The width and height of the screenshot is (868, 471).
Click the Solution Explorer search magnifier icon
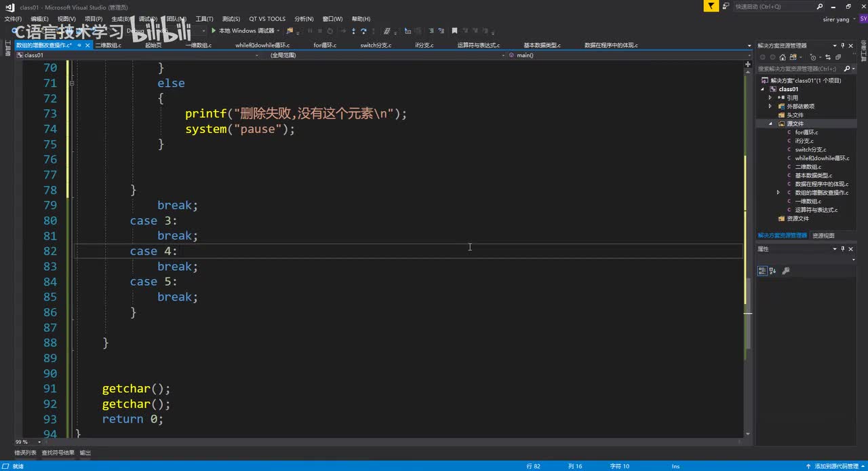pyautogui.click(x=846, y=69)
